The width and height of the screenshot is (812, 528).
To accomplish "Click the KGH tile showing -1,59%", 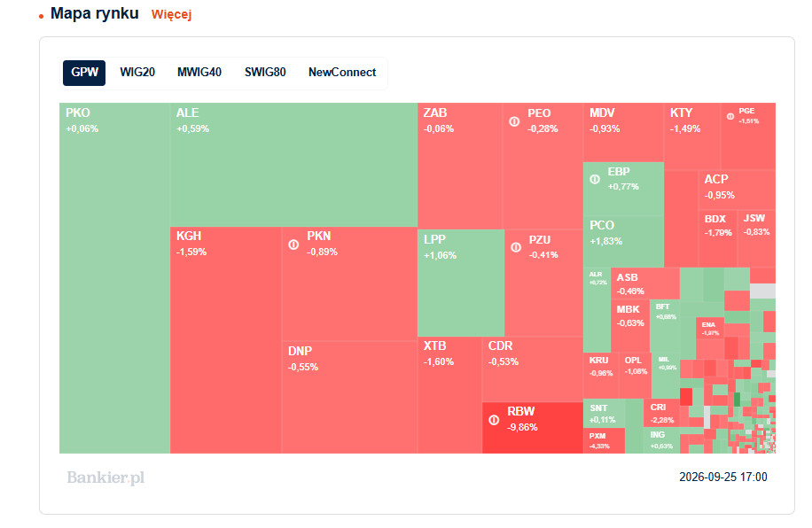I will pyautogui.click(x=226, y=340).
